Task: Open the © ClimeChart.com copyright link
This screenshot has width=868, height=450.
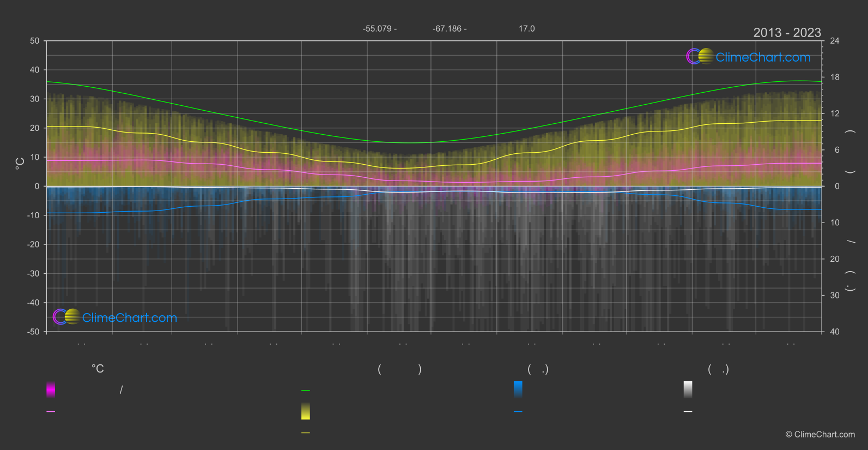Action: 820,435
